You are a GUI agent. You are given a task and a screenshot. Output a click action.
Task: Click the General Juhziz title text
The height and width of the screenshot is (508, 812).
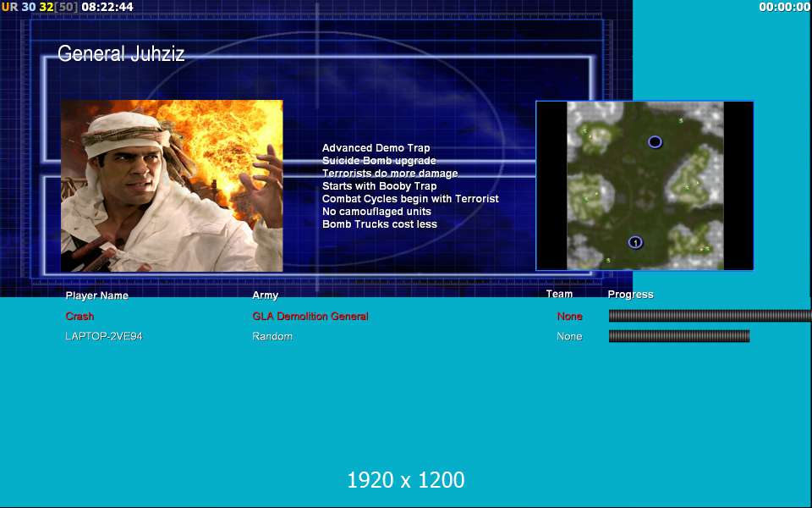(x=121, y=54)
